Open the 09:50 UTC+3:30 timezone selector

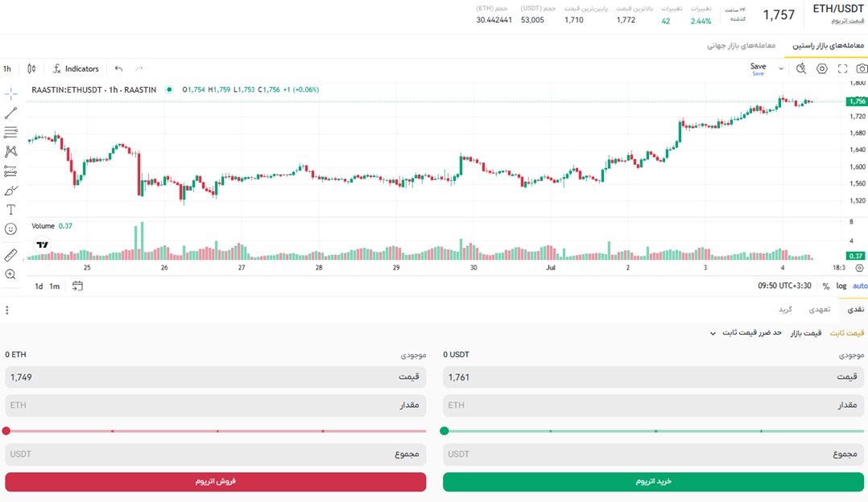[784, 286]
